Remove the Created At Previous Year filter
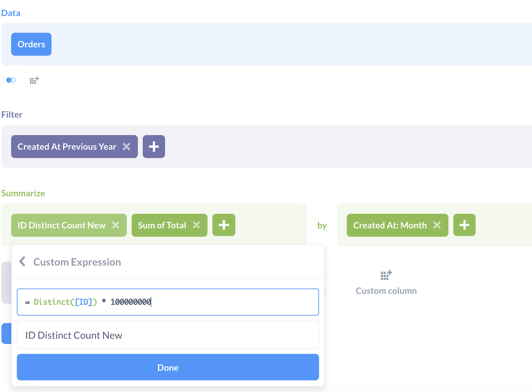The image size is (532, 392). pyautogui.click(x=126, y=147)
